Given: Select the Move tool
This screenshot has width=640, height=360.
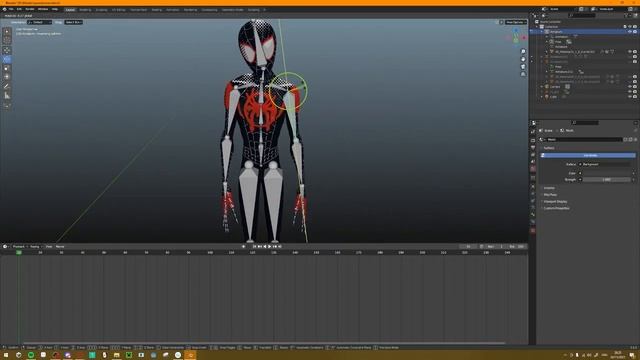Looking at the screenshot, I should [x=7, y=50].
